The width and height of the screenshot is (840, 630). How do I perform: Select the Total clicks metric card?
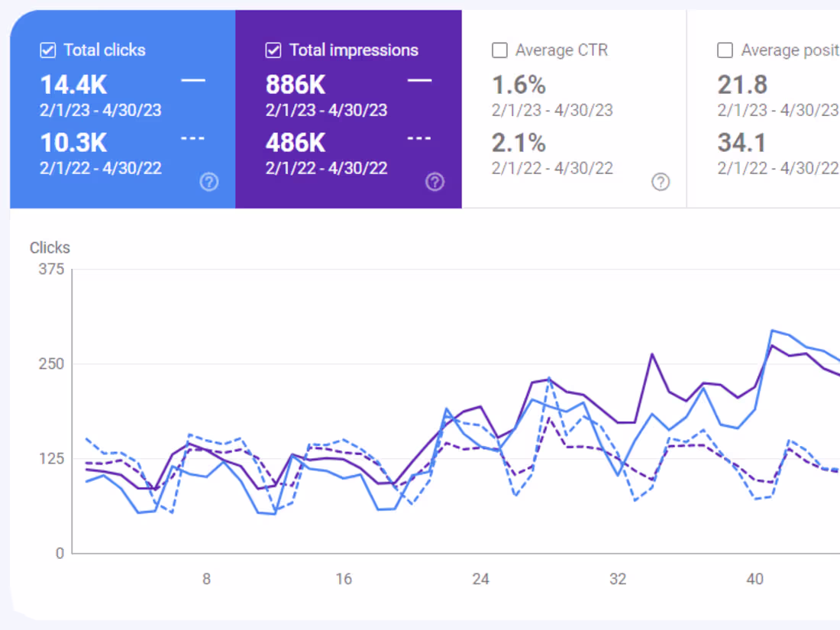(122, 107)
